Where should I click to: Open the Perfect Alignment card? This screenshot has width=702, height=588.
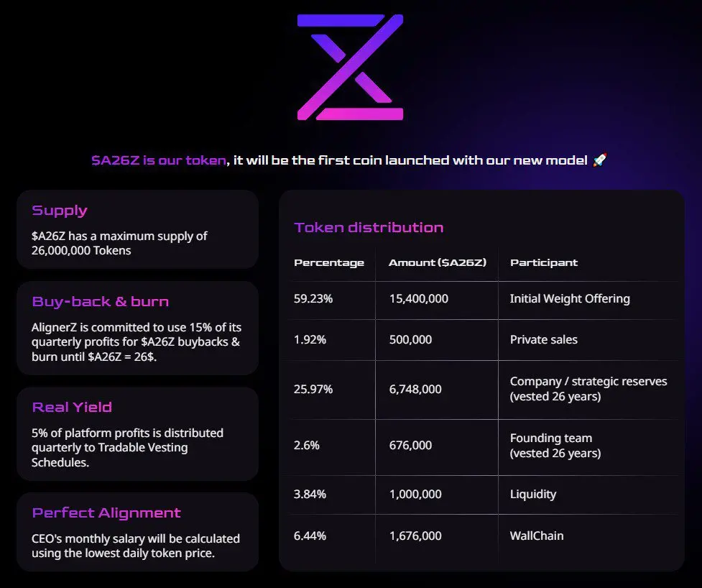coord(137,531)
